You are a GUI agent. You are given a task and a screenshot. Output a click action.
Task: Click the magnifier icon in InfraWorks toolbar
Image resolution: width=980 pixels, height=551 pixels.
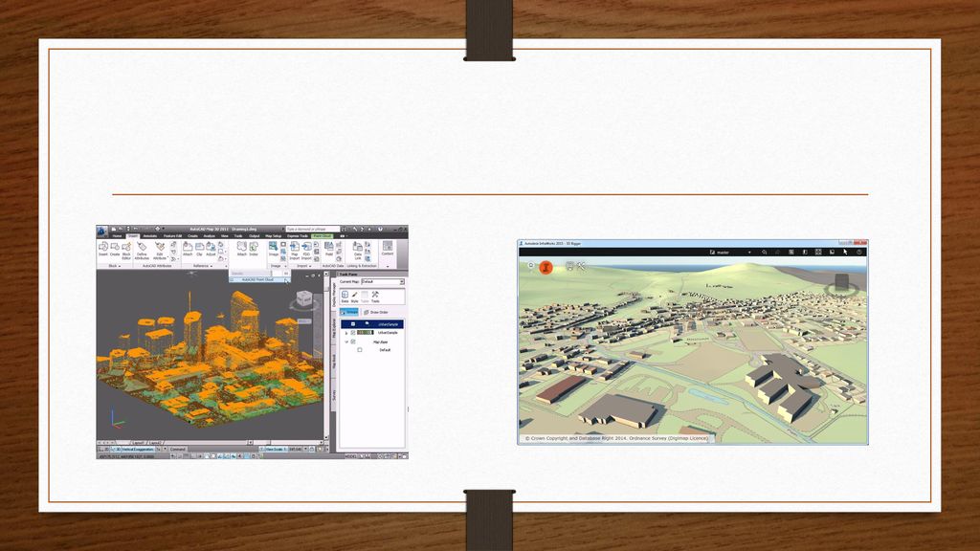point(764,253)
